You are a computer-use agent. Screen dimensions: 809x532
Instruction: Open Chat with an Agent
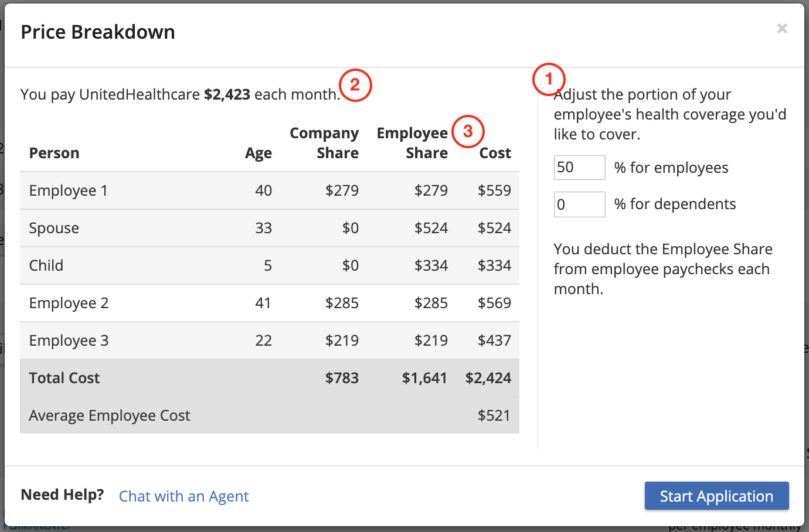[183, 496]
